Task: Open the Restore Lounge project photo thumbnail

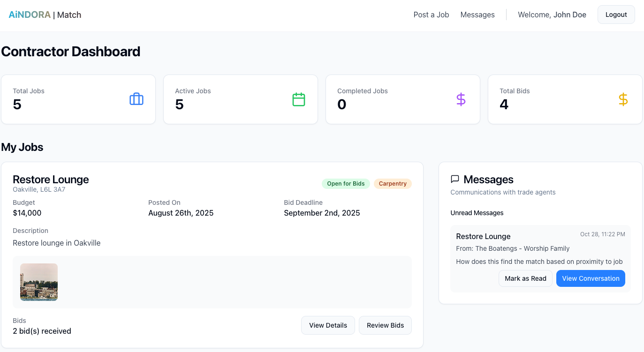Action: pos(39,282)
